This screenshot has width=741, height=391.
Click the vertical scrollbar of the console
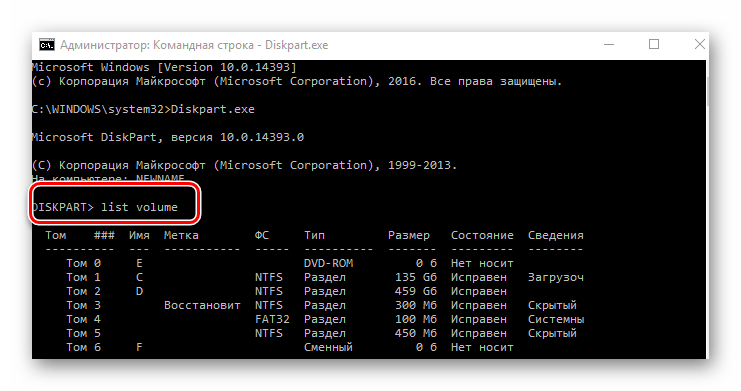pyautogui.click(x=707, y=208)
